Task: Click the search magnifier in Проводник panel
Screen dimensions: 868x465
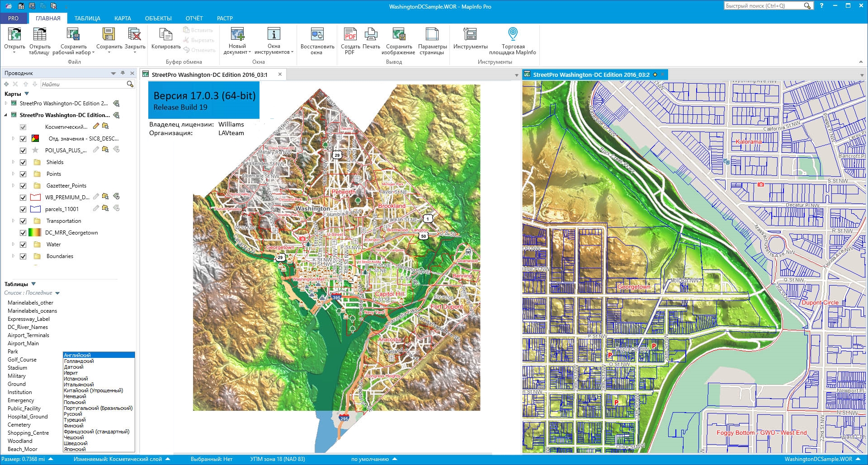Action: click(x=130, y=84)
